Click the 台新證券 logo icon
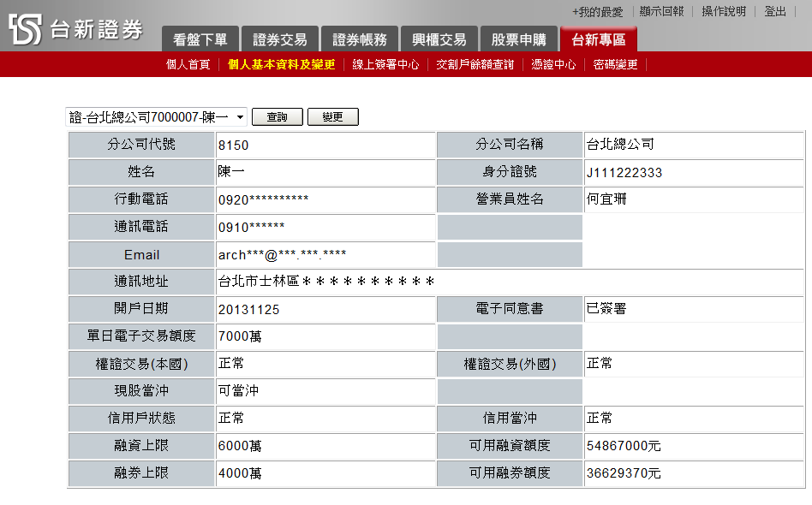Viewport: 812px width, 505px height. point(26,29)
